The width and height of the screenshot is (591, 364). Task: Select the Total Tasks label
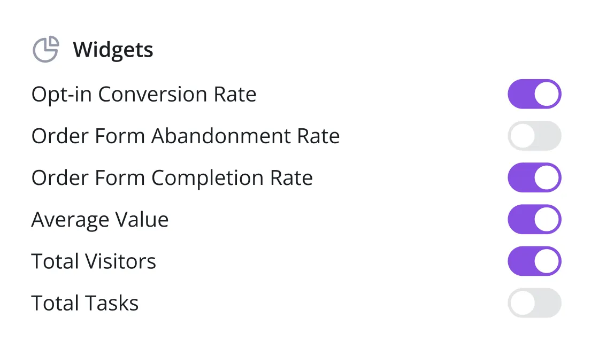[85, 303]
